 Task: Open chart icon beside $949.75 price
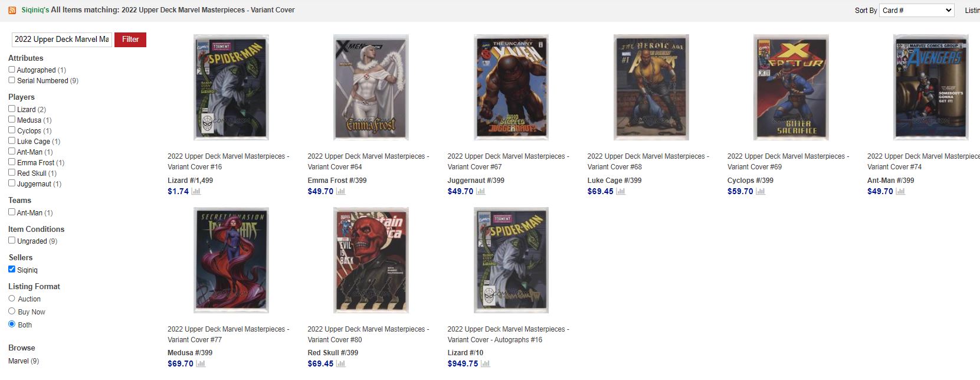point(485,363)
